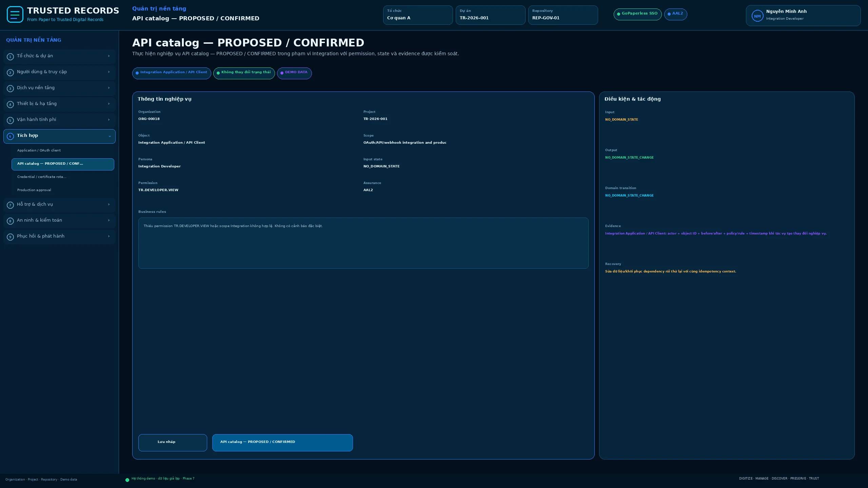
Task: Expand the Thiết bị & hạ tầng chevron
Action: (x=109, y=104)
